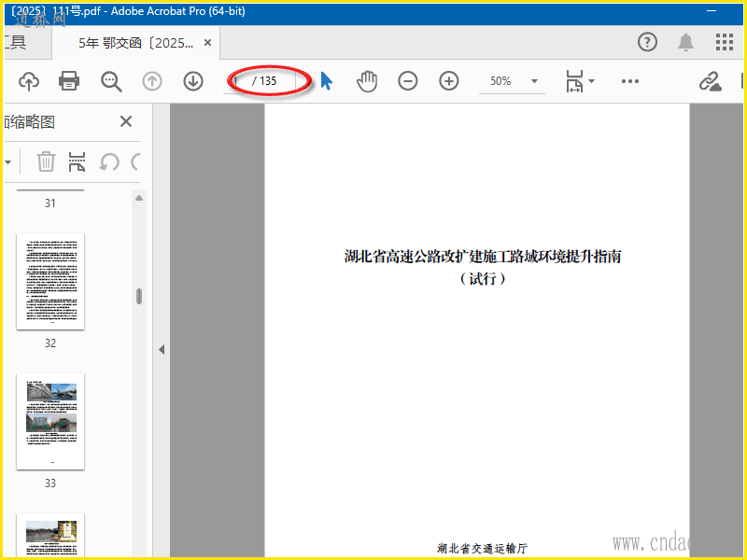Rotate page counterclockwise icon
747x560 pixels.
pyautogui.click(x=109, y=161)
